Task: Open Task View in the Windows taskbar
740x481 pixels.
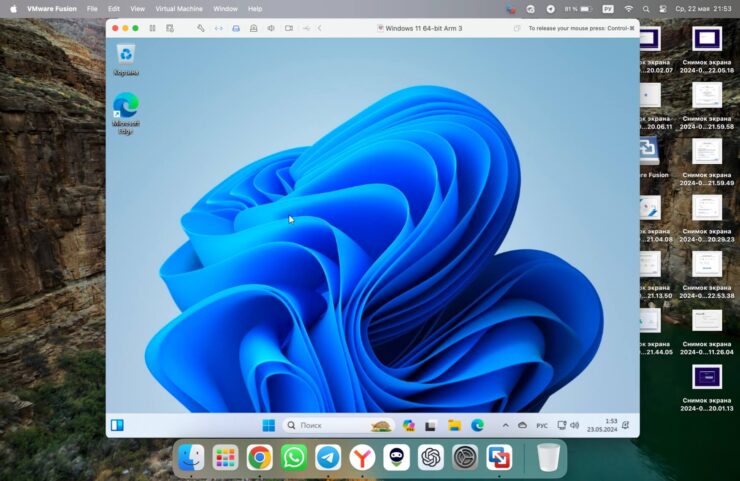Action: [430, 426]
